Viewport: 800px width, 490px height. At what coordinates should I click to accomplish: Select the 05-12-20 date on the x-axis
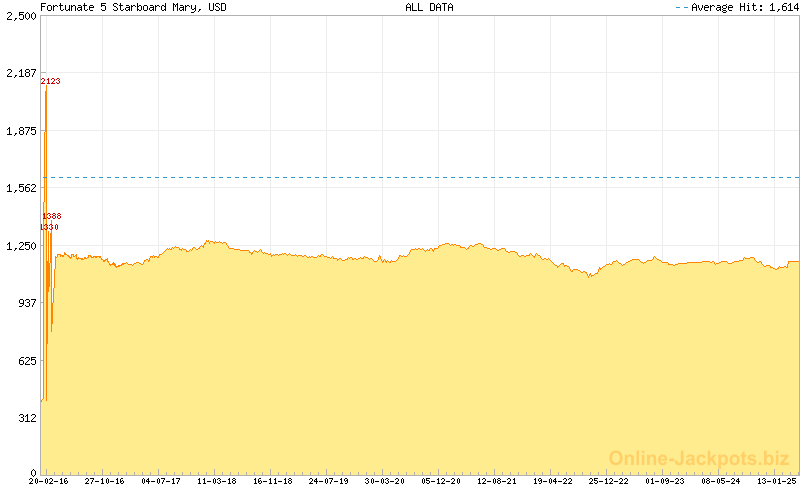440,481
